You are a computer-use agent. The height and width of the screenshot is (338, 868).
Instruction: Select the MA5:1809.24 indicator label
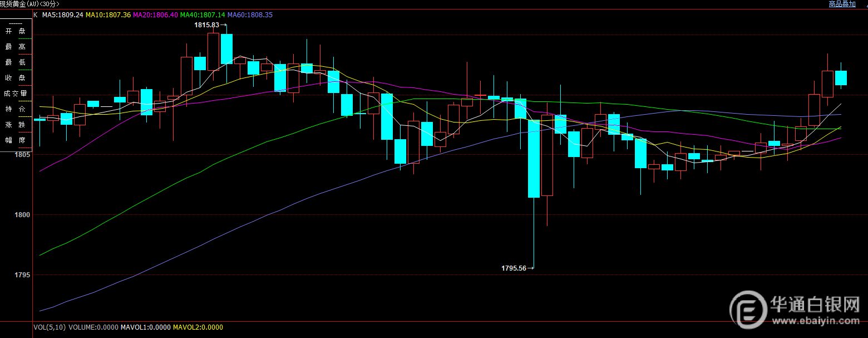click(x=63, y=14)
